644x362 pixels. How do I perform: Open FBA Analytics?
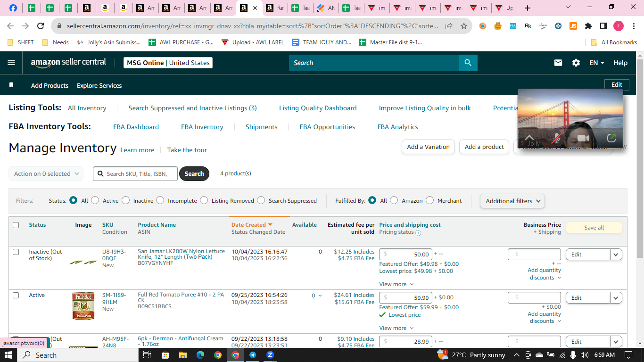pos(397,127)
